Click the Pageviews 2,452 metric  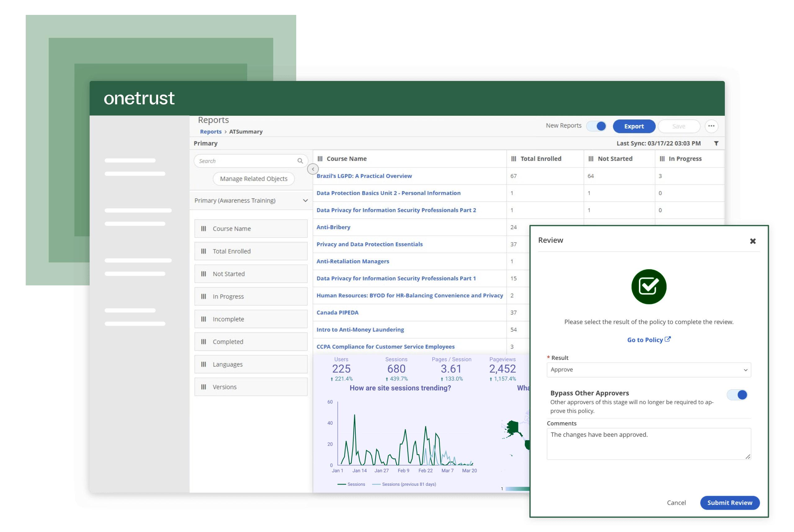click(502, 369)
